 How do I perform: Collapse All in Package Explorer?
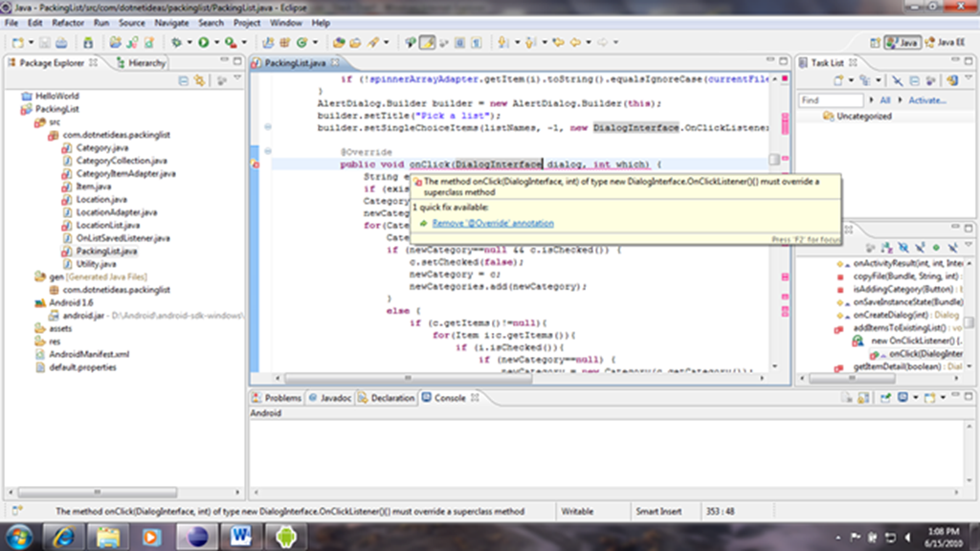tap(183, 80)
